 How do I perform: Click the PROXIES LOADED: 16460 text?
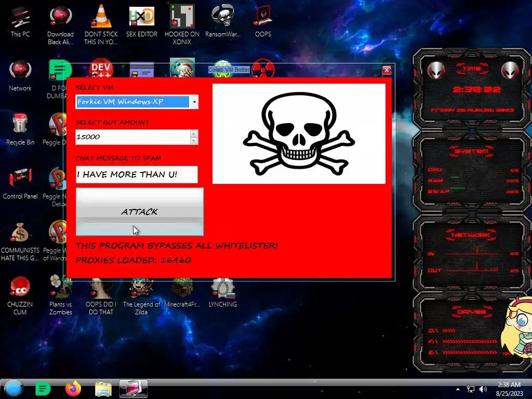(x=134, y=260)
